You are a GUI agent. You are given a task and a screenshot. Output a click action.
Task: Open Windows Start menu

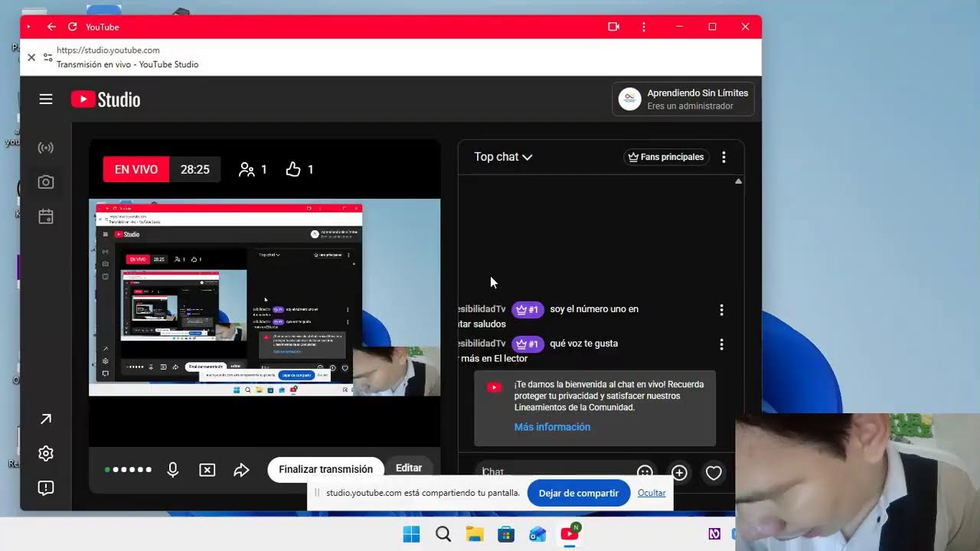pyautogui.click(x=411, y=534)
